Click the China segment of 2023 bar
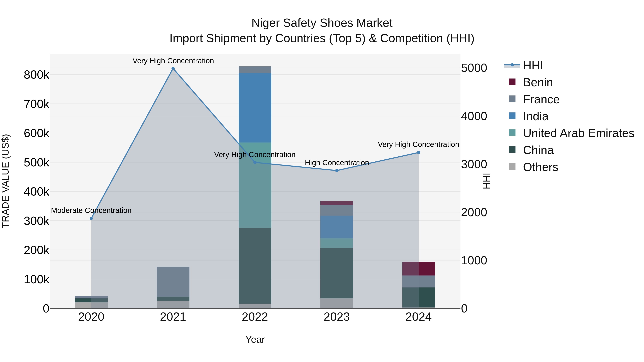The width and height of the screenshot is (644, 362). click(337, 273)
